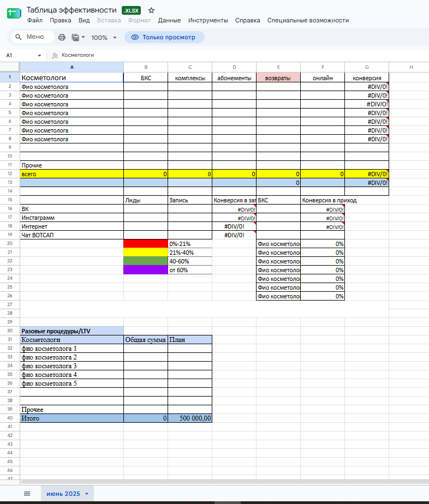
Task: Select the cell Прочие in row 11
Action: pos(71,165)
